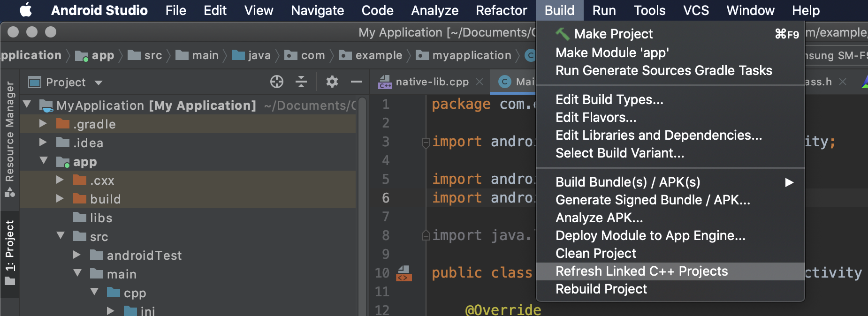Choose Edit Libraries and Dependencies
Image resolution: width=868 pixels, height=316 pixels.
click(670, 135)
